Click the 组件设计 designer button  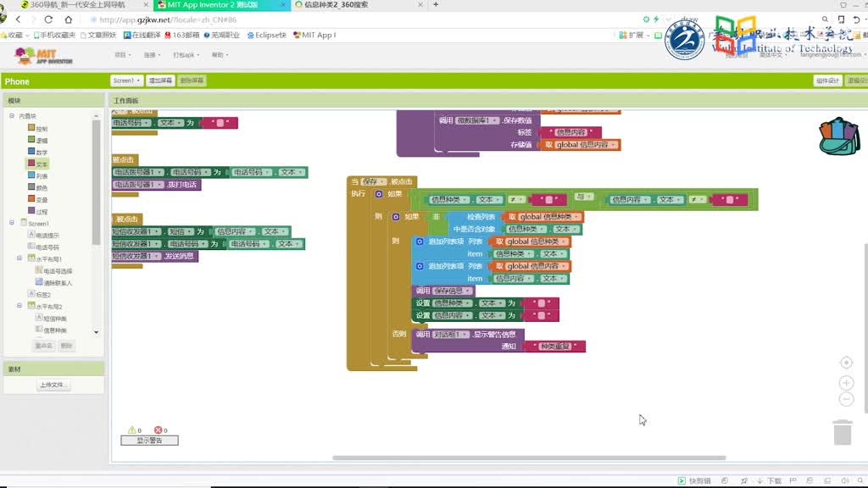(827, 80)
